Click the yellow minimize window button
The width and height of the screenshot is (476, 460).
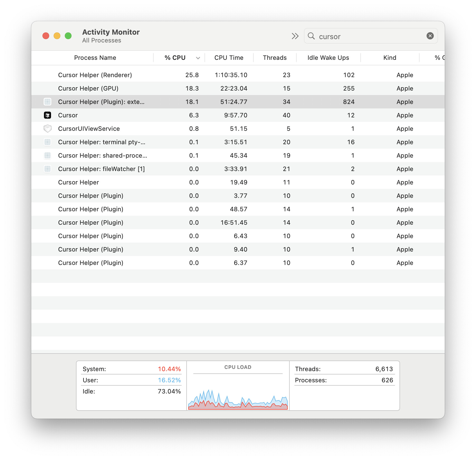pyautogui.click(x=57, y=36)
